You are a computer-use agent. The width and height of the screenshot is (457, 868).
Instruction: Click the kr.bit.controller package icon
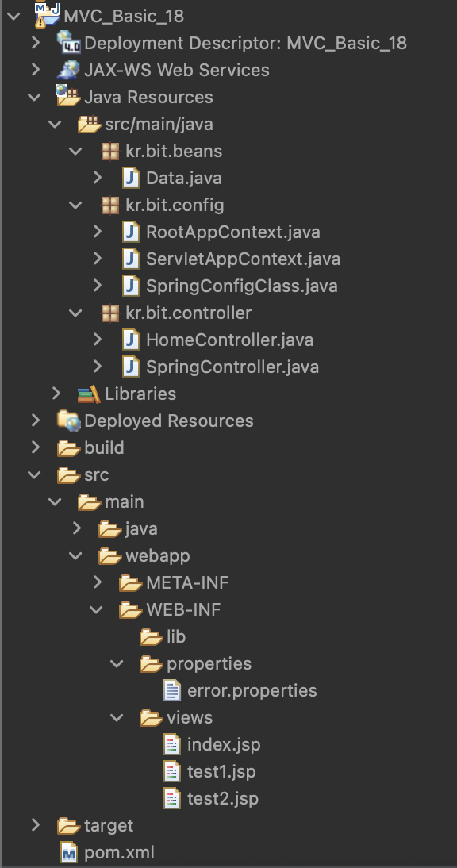pos(110,313)
